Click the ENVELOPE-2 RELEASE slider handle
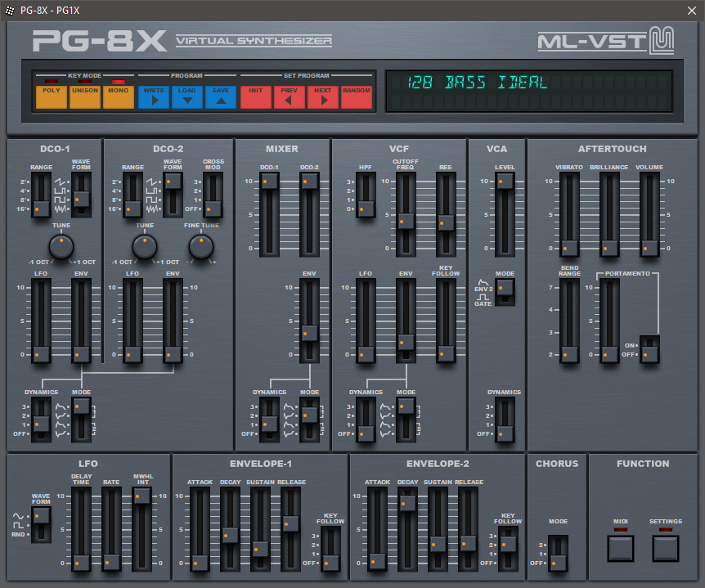705x588 pixels. coord(468,544)
